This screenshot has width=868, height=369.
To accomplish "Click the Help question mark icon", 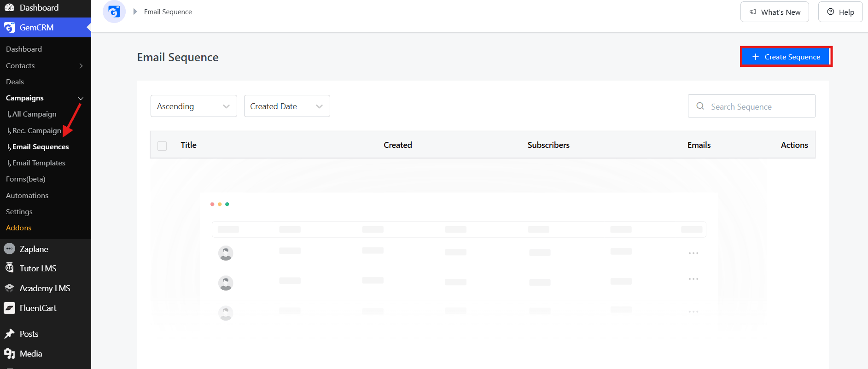I will click(831, 12).
